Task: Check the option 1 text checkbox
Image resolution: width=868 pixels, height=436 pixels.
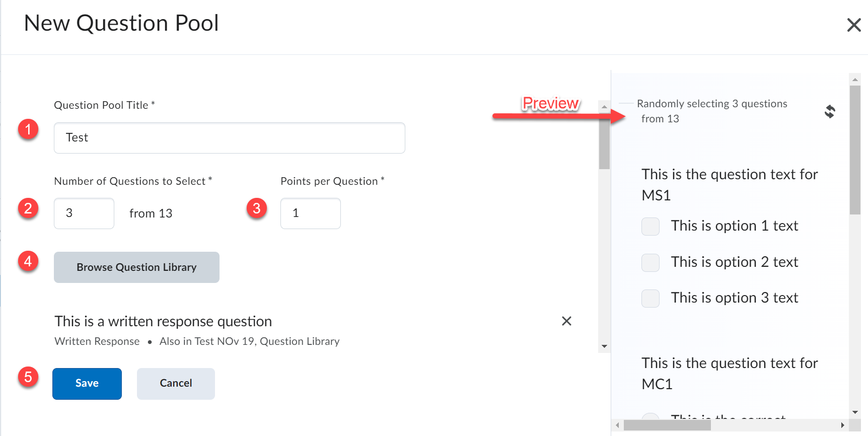Action: click(650, 227)
